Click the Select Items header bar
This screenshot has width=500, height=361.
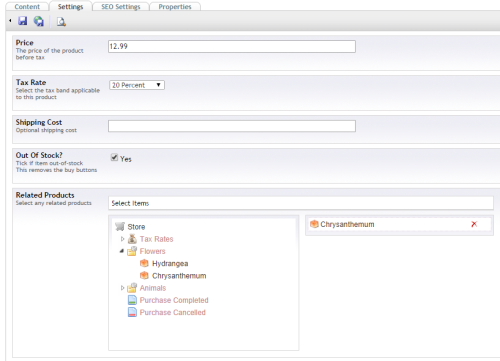(301, 203)
